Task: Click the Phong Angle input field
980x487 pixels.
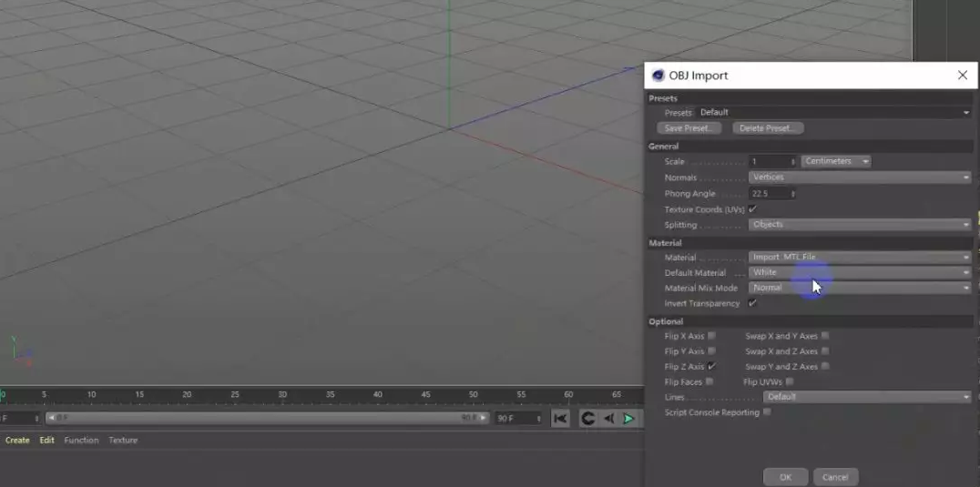Action: [x=770, y=194]
